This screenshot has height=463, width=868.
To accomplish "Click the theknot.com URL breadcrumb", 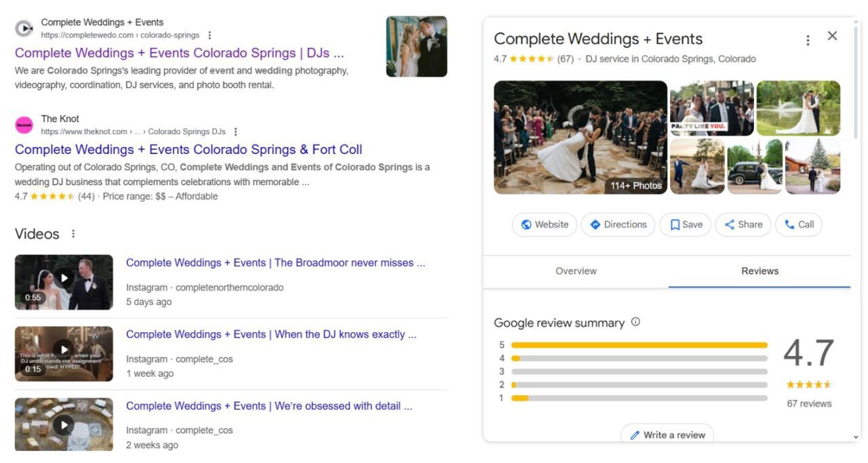I will [x=133, y=132].
